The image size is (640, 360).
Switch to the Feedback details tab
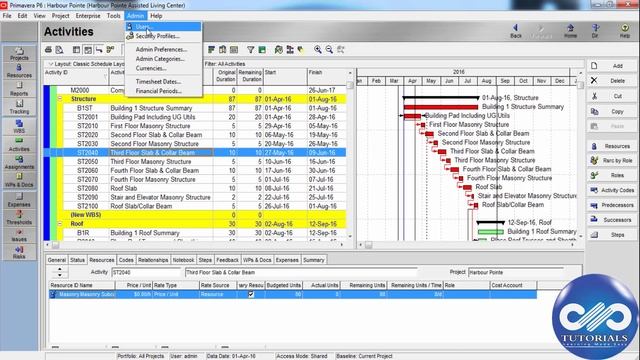click(227, 260)
